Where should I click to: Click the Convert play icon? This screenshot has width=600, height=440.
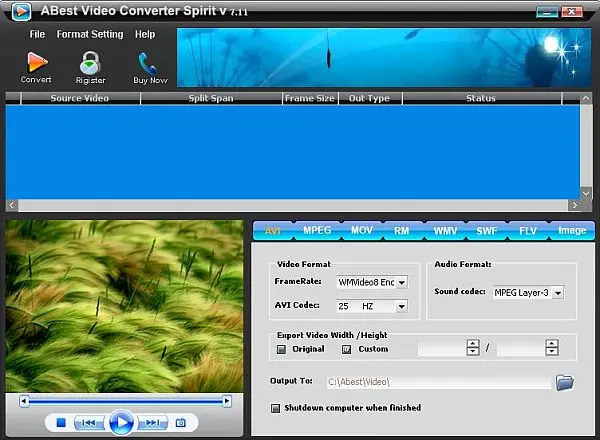(37, 62)
